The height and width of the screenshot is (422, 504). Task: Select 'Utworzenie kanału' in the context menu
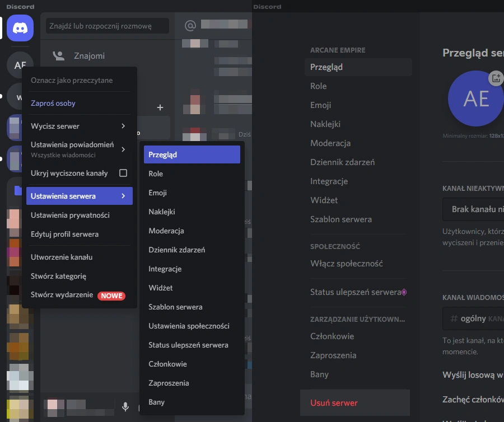click(x=80, y=257)
